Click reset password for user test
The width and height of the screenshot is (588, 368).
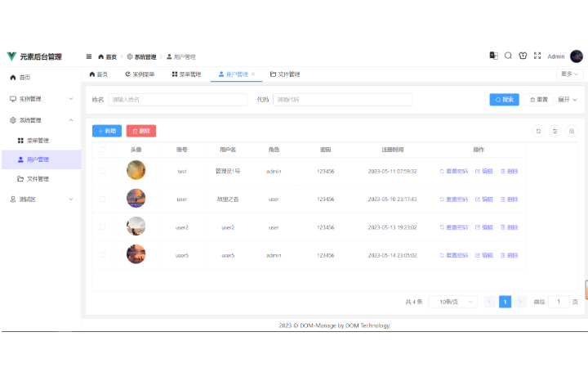tap(454, 171)
